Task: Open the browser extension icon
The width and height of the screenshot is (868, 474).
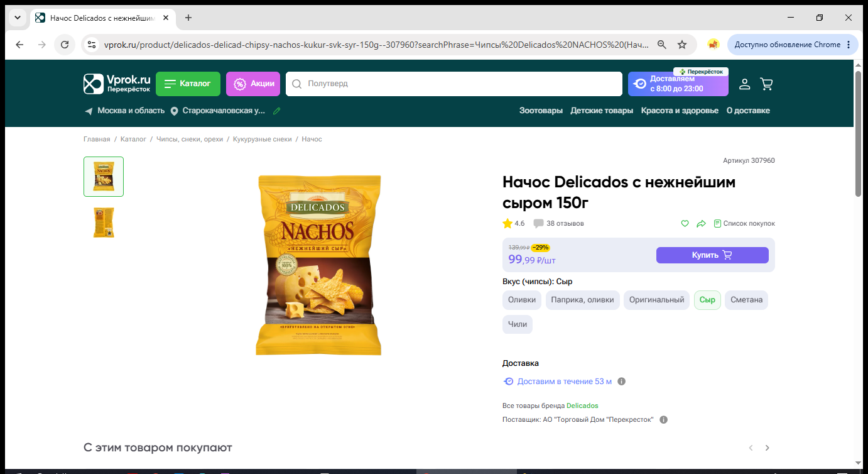Action: click(713, 45)
